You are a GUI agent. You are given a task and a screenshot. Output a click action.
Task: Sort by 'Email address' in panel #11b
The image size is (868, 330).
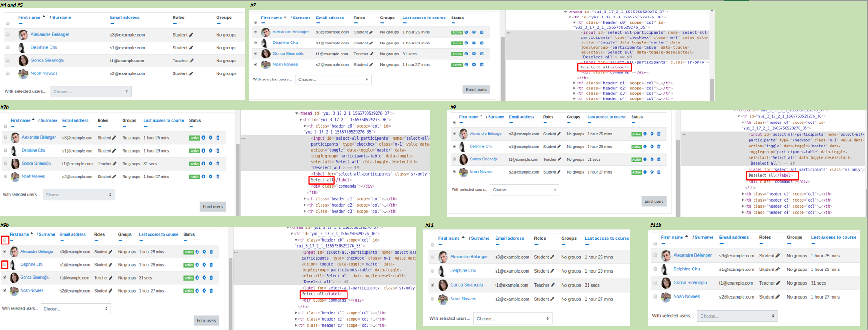[x=734, y=238]
